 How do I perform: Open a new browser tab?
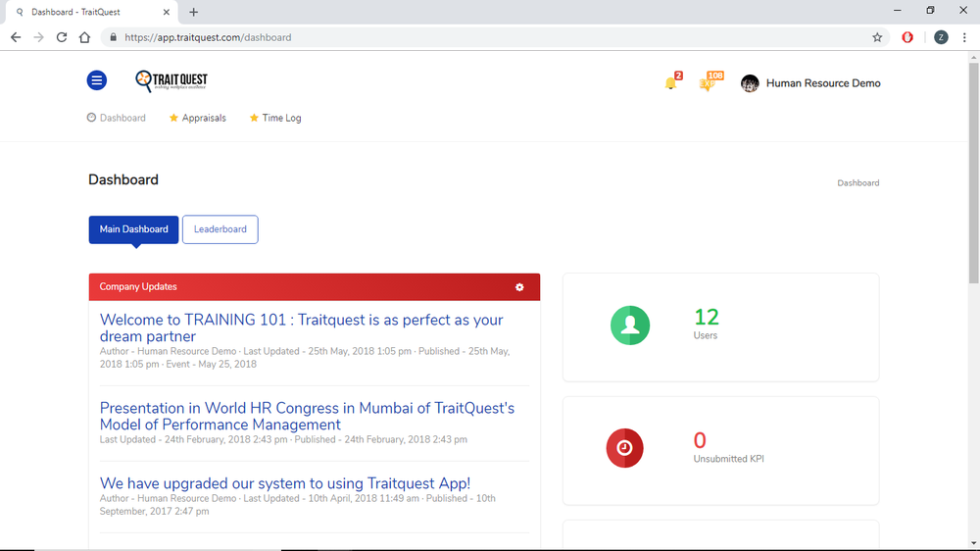click(x=194, y=12)
